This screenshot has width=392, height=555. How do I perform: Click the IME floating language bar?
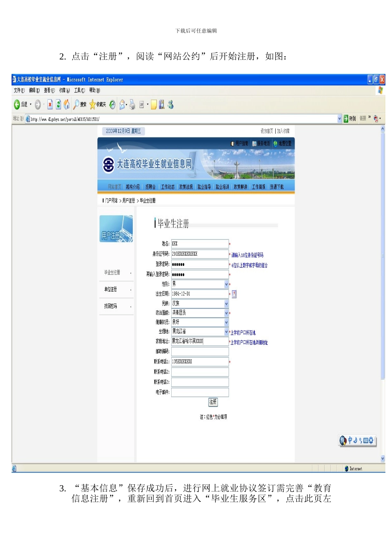point(357,440)
